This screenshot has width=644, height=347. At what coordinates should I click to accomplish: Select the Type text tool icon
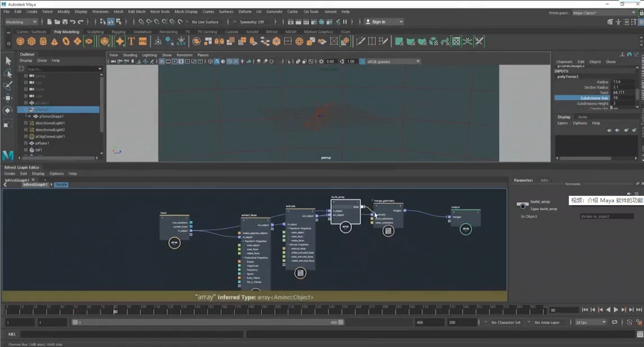point(131,42)
